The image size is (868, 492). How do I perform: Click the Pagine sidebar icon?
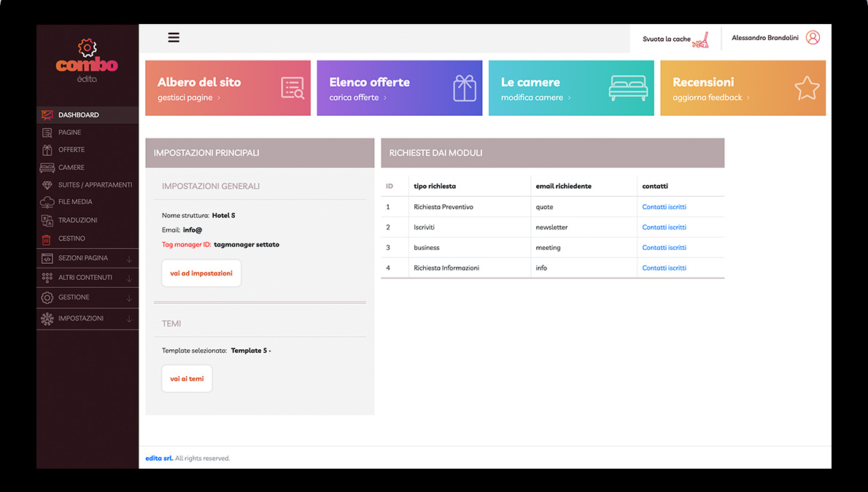[x=47, y=133]
